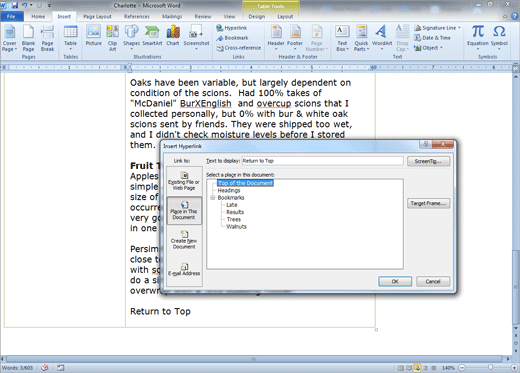Click the Target Frame button

[428, 203]
